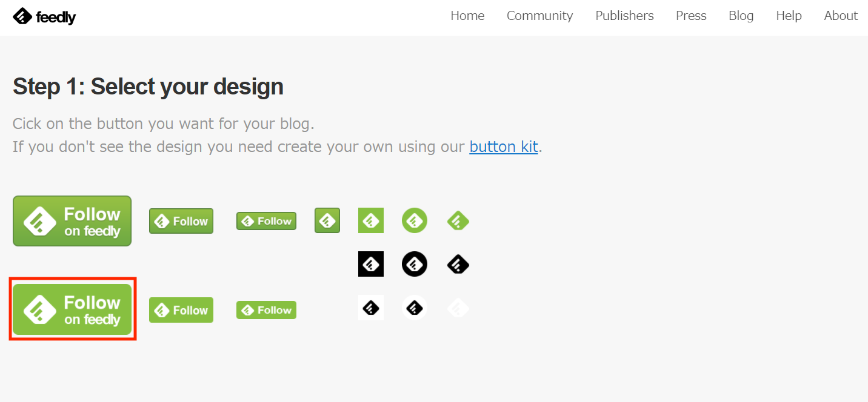Select the black square feedly icon
Screen dimensions: 868x402
coord(371,264)
